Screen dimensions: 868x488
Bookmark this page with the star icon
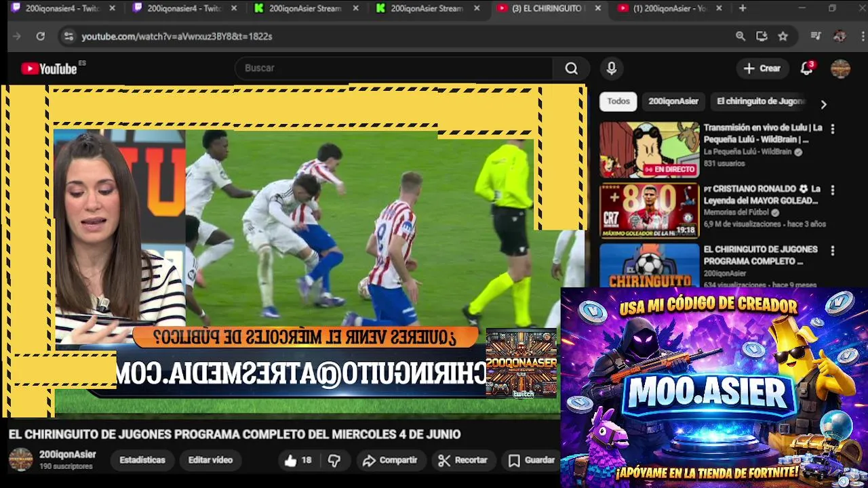(x=783, y=37)
